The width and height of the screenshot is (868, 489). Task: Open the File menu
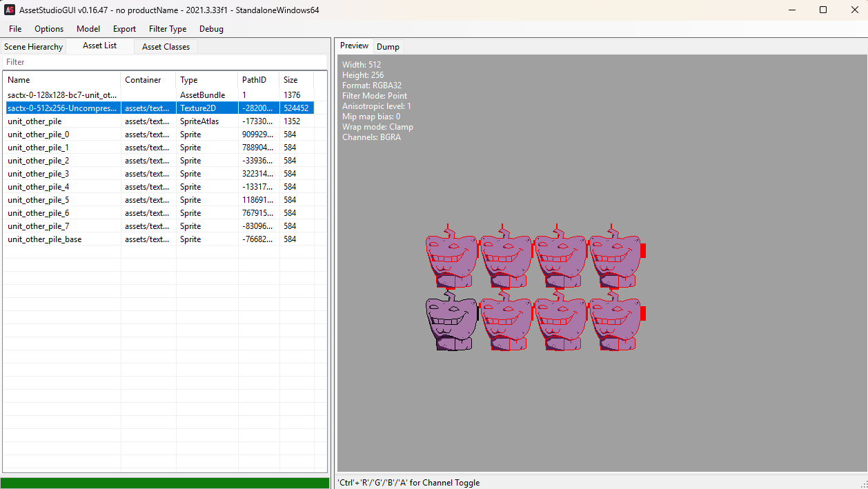[15, 29]
